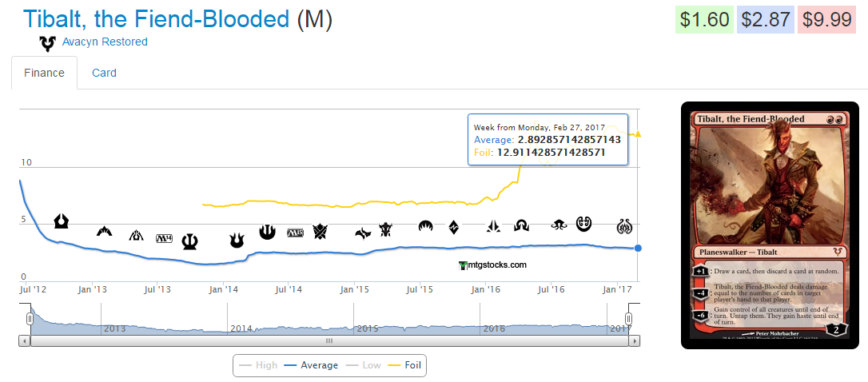Select the Journey into Nyx set symbol

tap(268, 232)
